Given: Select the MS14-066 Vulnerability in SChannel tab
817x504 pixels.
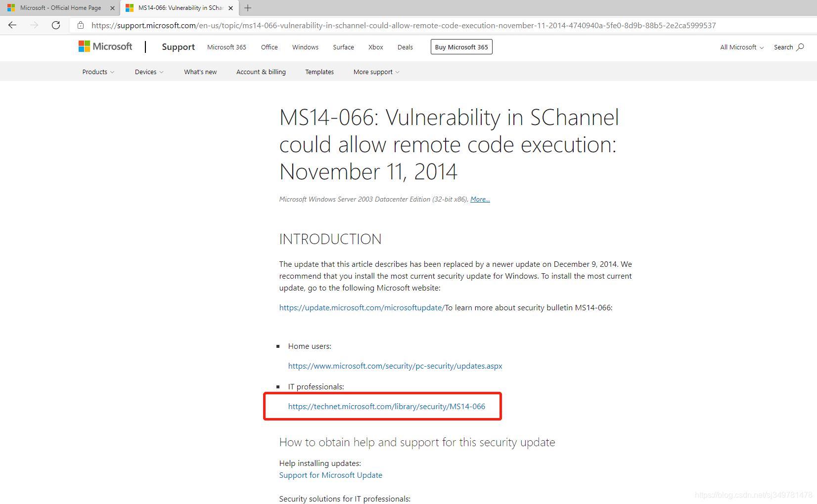Looking at the screenshot, I should 180,8.
